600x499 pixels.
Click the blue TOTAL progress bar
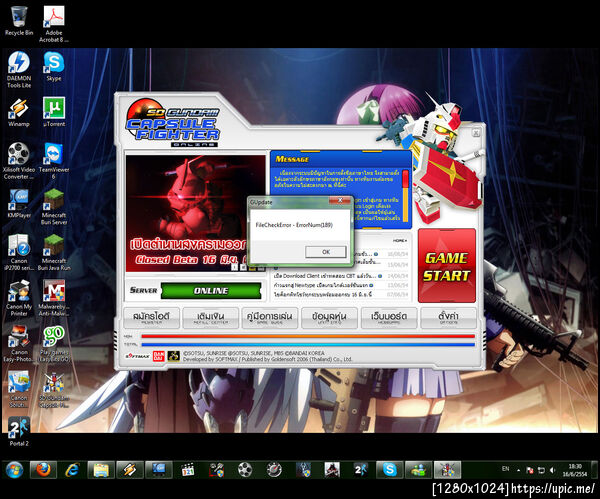(x=308, y=344)
